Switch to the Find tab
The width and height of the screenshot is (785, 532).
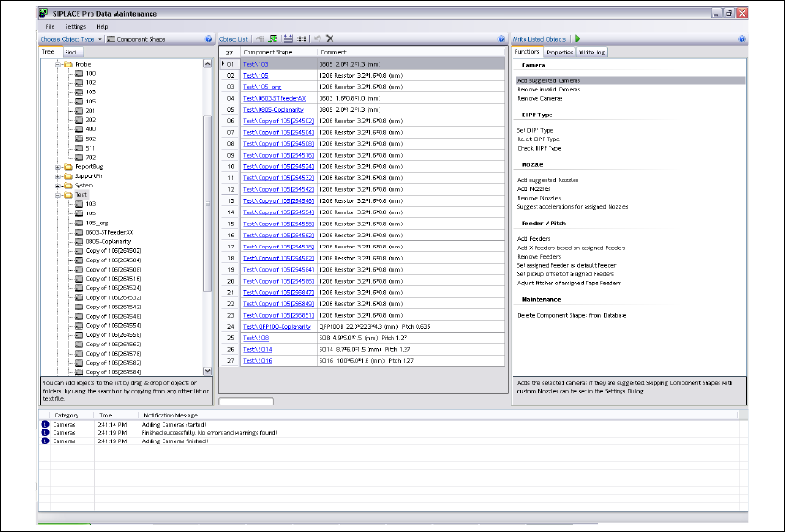[x=69, y=53]
